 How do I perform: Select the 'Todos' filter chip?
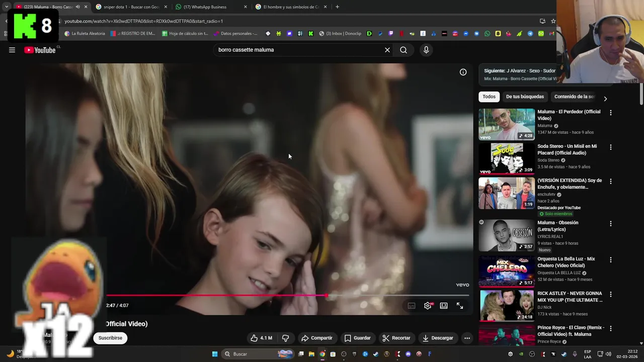click(489, 97)
